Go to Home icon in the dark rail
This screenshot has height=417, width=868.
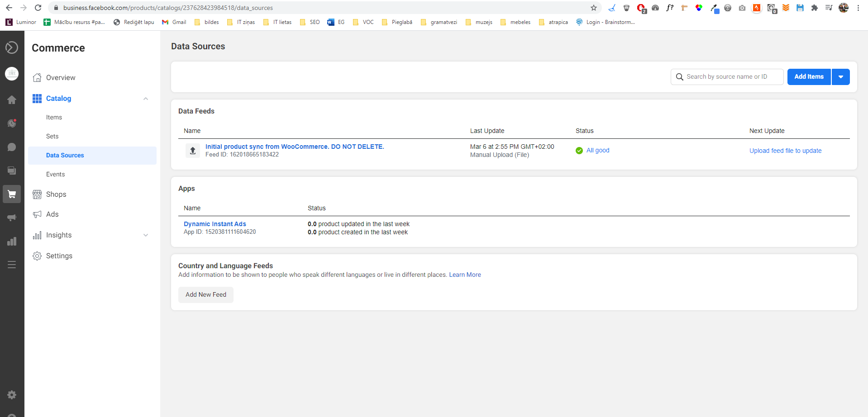[x=12, y=100]
